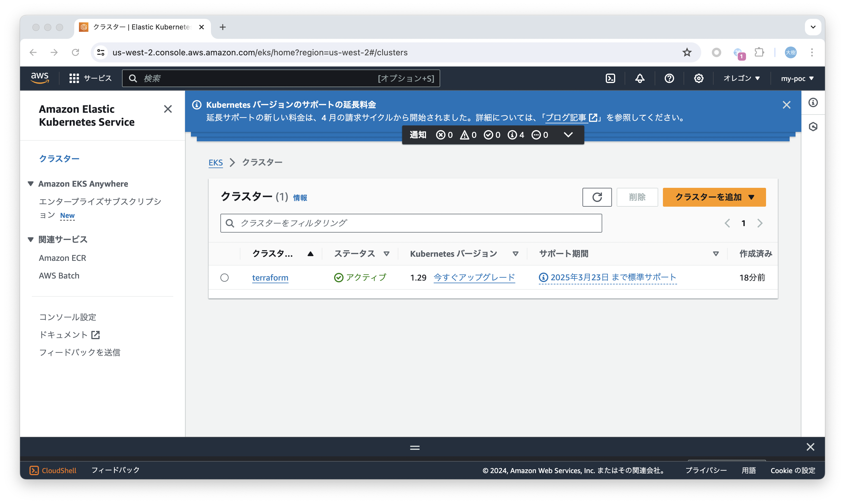Open the terraform cluster link
The height and width of the screenshot is (504, 845).
270,278
